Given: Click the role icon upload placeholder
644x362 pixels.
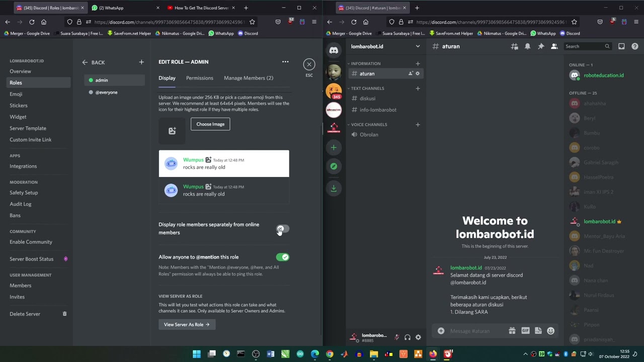Looking at the screenshot, I should [x=172, y=131].
